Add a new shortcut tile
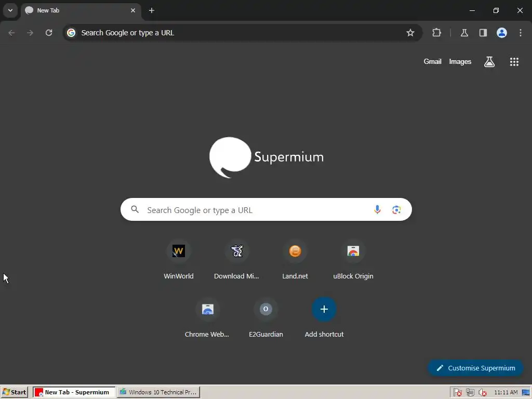This screenshot has height=399, width=532. coord(324,318)
